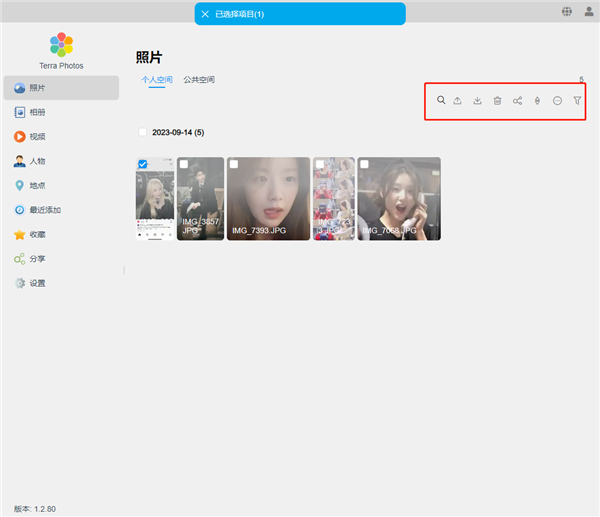Screen dimensions: 600x517
Task: Open the user account icon in the top bar
Action: point(589,11)
